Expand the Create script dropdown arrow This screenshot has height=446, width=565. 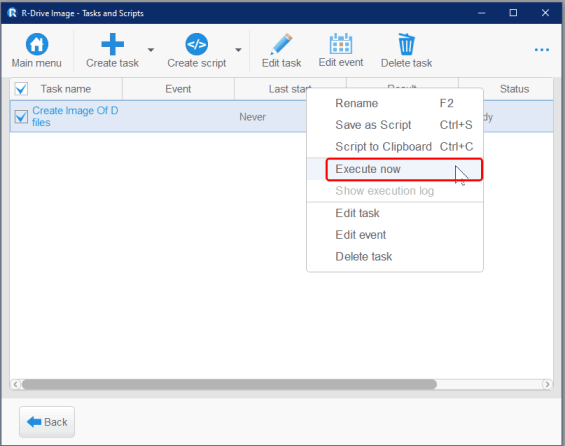238,50
